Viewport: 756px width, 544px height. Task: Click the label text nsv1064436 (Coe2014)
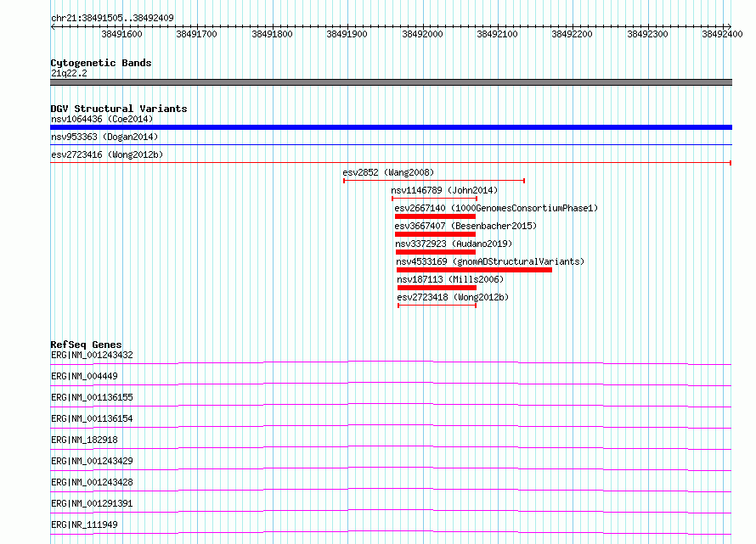(x=102, y=119)
